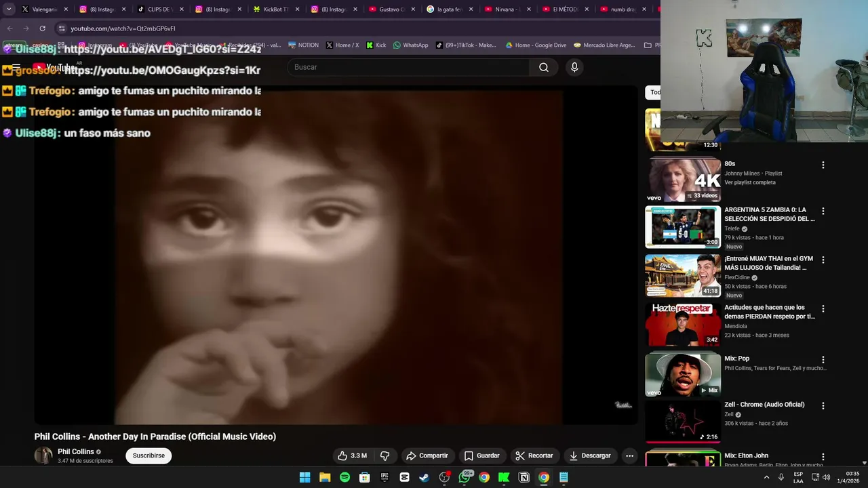Open options menu for Zell - Chrome

[x=823, y=405]
